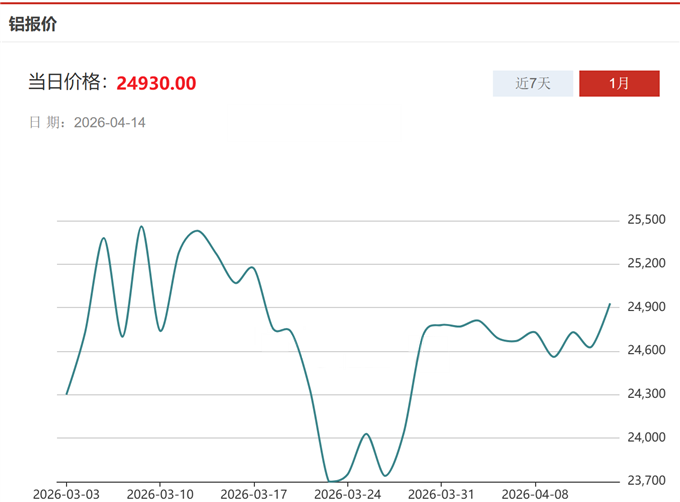This screenshot has height=502, width=680.
Task: Select the 2026-03-03 x-axis date label
Action: tap(67, 494)
